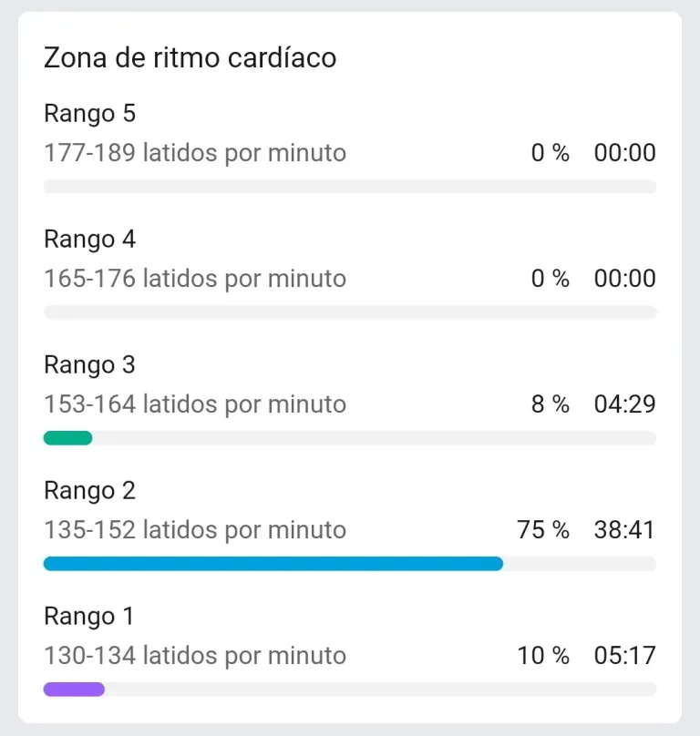
Task: Click the Zona de ritmo cardíaco heading
Action: [190, 57]
